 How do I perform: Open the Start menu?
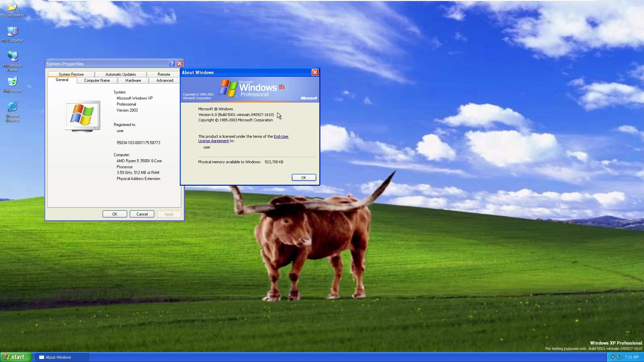click(x=16, y=357)
